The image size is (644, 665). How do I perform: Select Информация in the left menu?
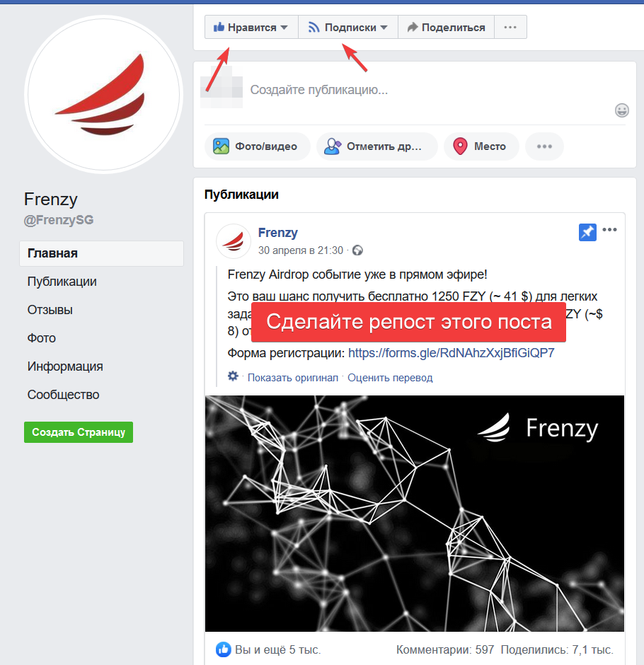tap(65, 366)
